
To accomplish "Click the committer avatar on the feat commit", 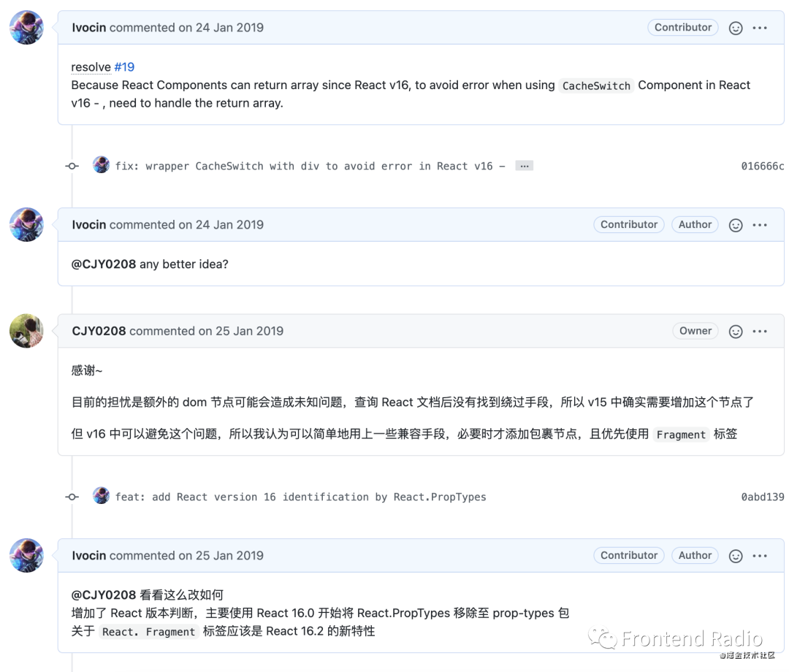I will coord(101,496).
